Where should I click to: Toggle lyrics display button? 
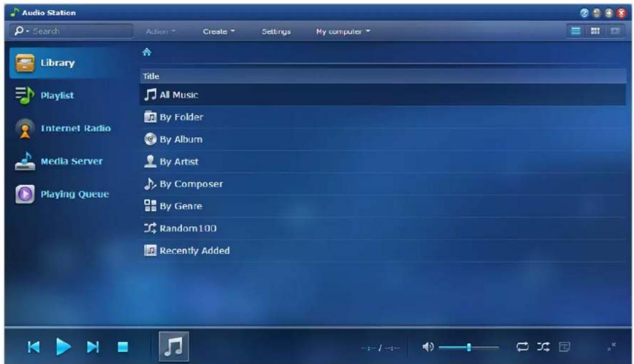point(564,346)
